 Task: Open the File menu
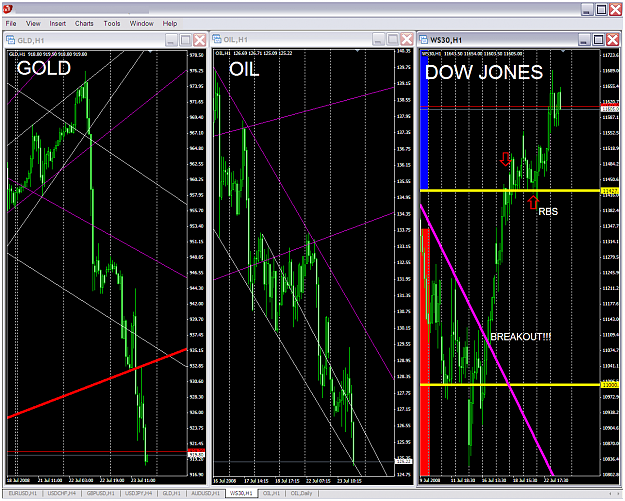pos(11,24)
